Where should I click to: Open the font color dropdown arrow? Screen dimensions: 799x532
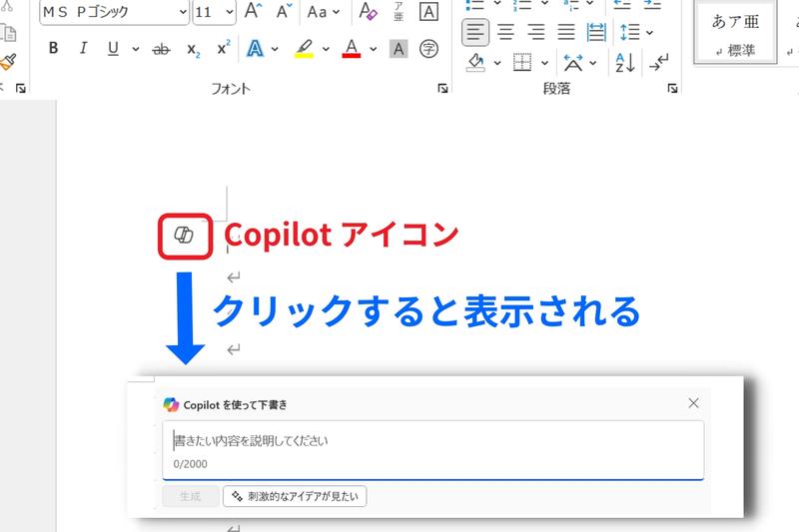(373, 49)
